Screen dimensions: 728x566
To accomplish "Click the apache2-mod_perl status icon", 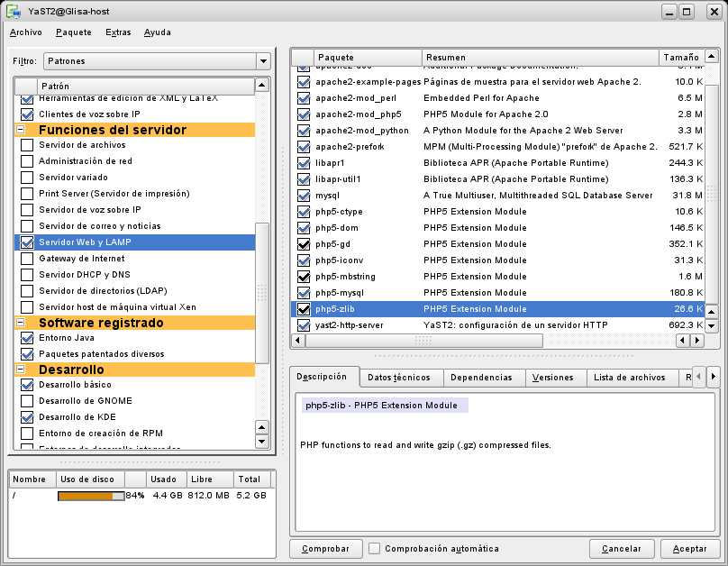I will click(304, 97).
